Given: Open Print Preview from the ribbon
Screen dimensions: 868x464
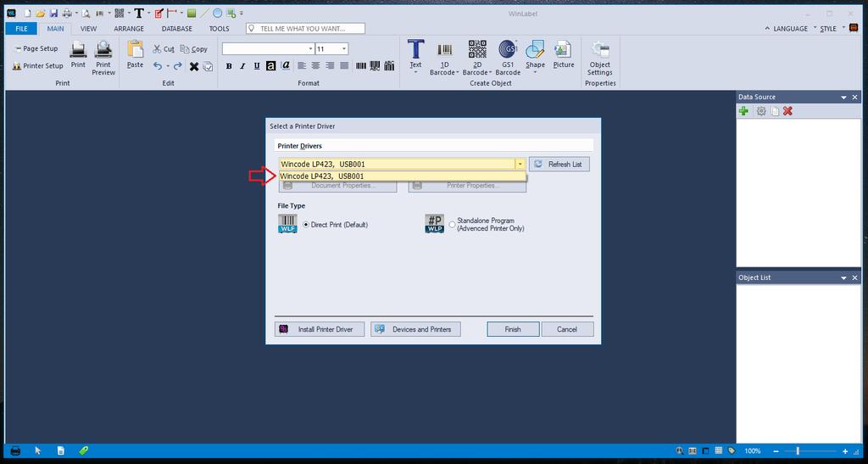Looking at the screenshot, I should click(103, 59).
